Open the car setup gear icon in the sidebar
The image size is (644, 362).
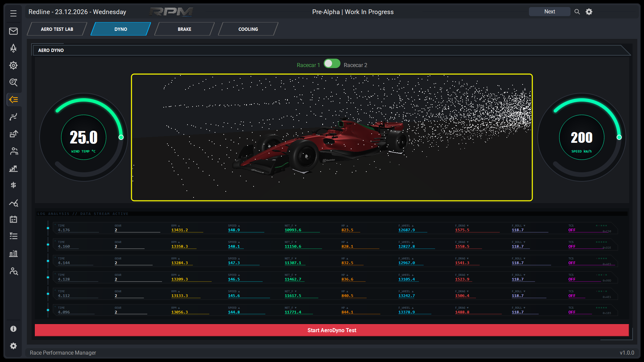[13, 65]
